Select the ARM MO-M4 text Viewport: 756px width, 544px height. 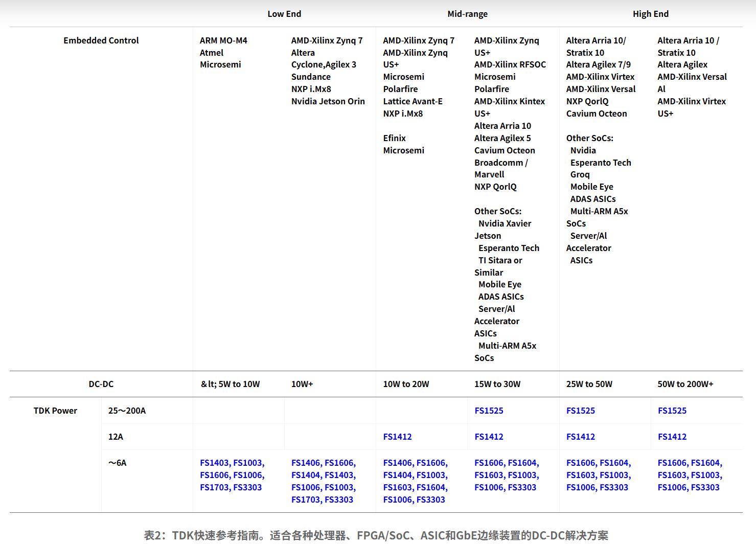[x=223, y=40]
